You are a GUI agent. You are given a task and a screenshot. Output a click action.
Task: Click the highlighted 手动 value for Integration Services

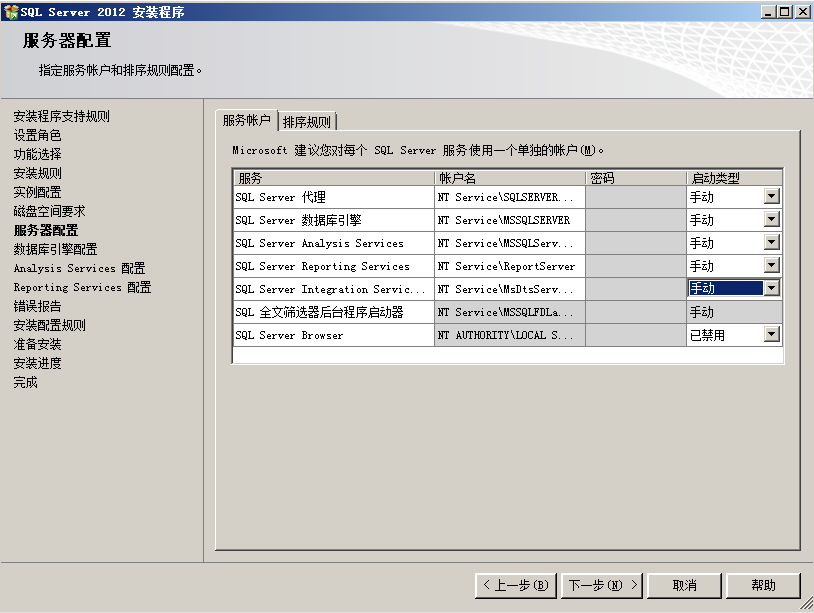(726, 288)
